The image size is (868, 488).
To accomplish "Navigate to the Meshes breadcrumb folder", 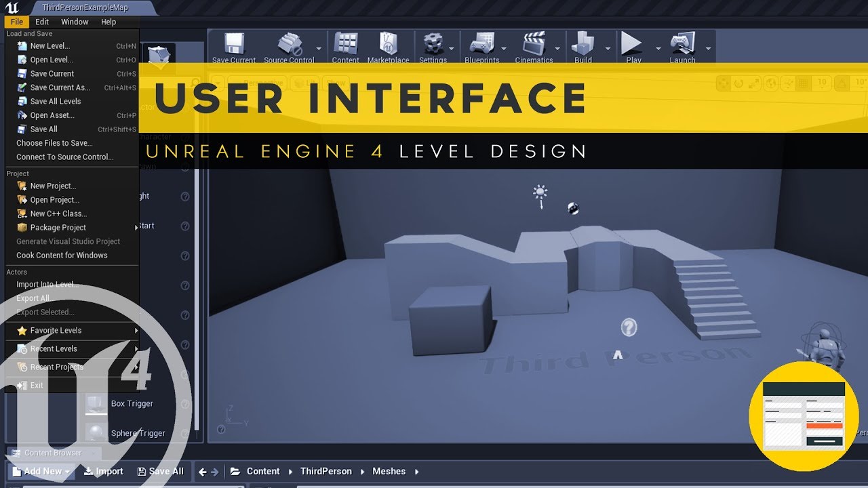I will coord(389,472).
